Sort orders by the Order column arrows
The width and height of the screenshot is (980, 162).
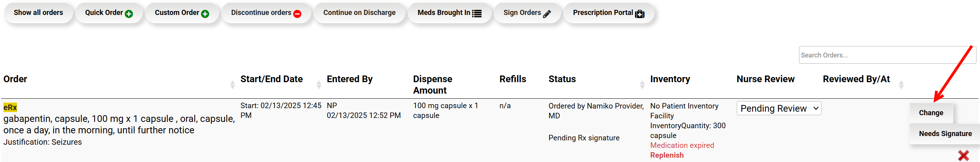point(232,84)
